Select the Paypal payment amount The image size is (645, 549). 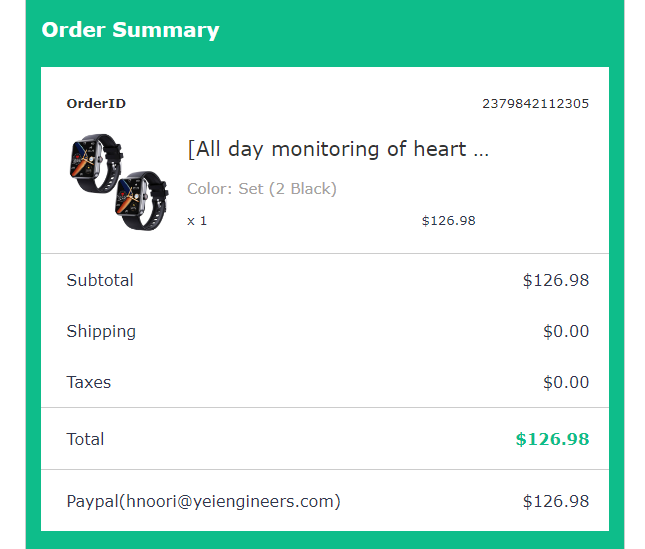tap(555, 501)
